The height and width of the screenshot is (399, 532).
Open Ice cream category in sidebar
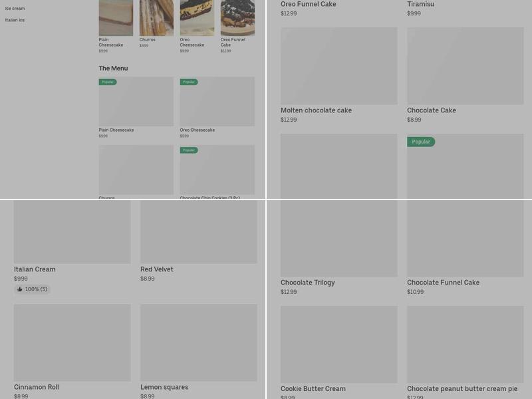coord(15,9)
